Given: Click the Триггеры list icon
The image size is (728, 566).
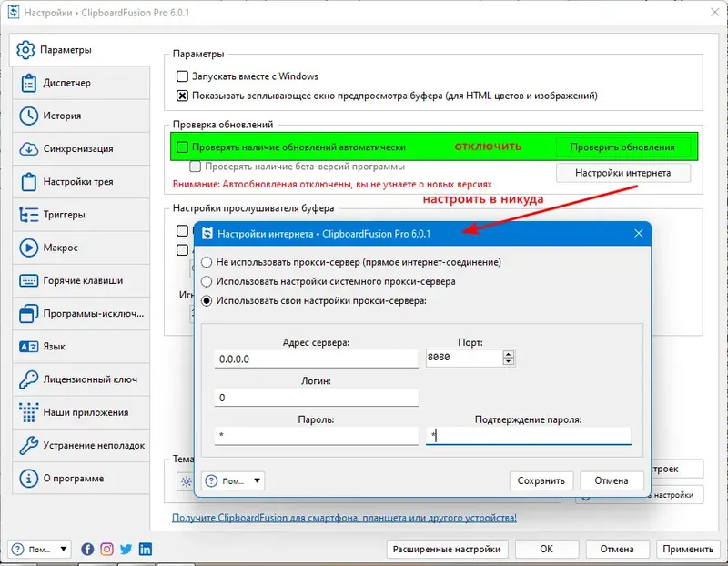Looking at the screenshot, I should point(29,215).
